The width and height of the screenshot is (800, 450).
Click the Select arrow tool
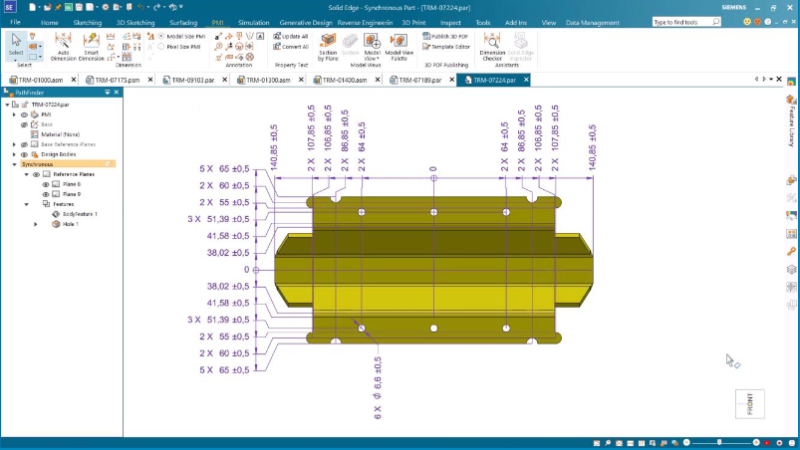click(16, 42)
